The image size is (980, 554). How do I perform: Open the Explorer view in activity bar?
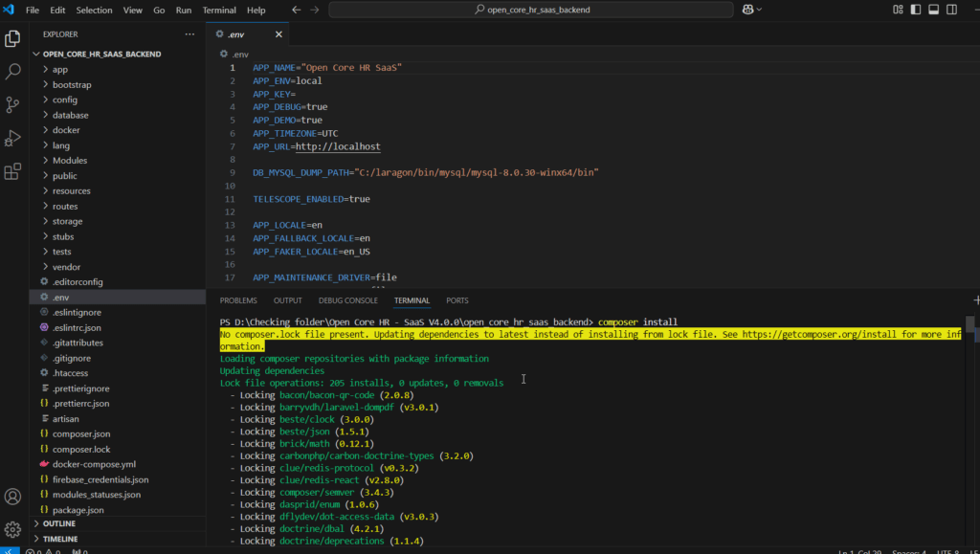point(12,38)
